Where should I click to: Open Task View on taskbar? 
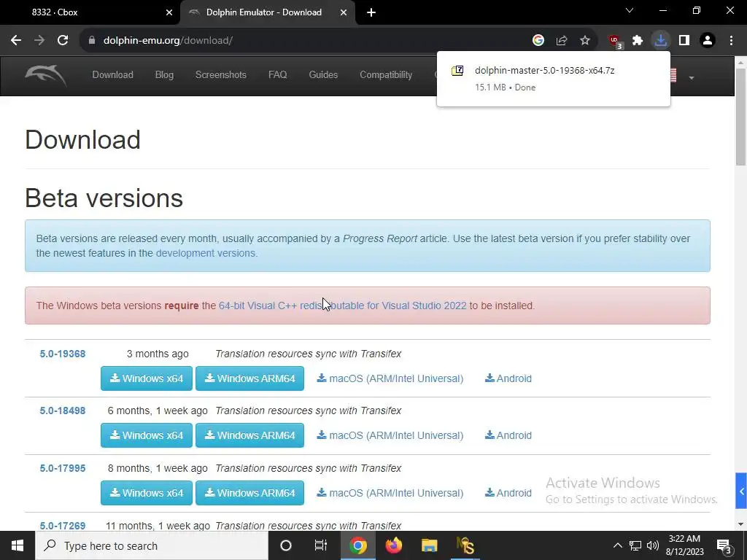click(x=321, y=545)
